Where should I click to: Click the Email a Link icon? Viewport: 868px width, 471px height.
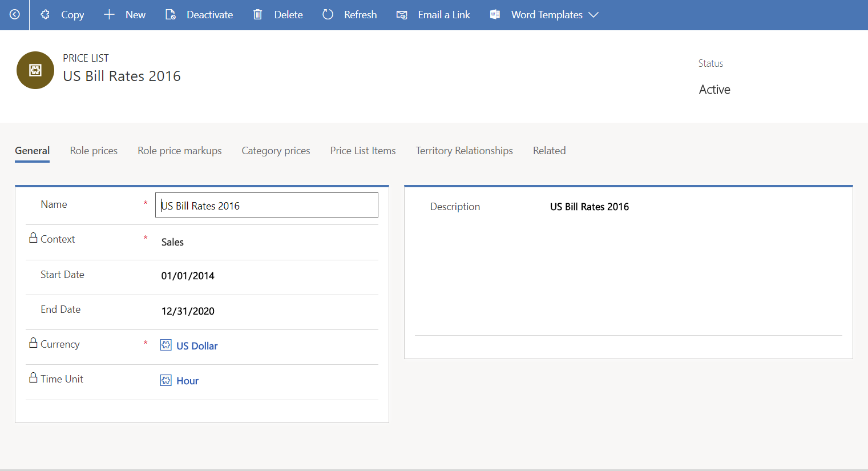coord(401,15)
